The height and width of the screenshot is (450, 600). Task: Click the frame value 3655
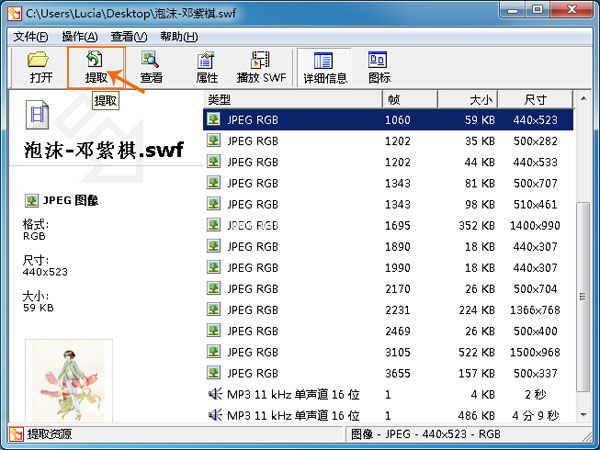(x=398, y=373)
